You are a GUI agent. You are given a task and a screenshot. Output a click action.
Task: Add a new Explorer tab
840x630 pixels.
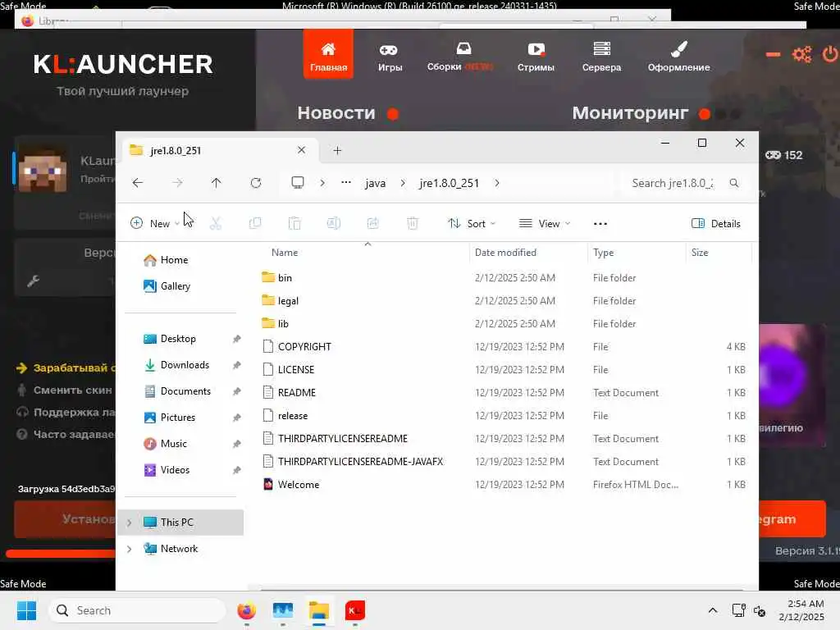(x=337, y=151)
